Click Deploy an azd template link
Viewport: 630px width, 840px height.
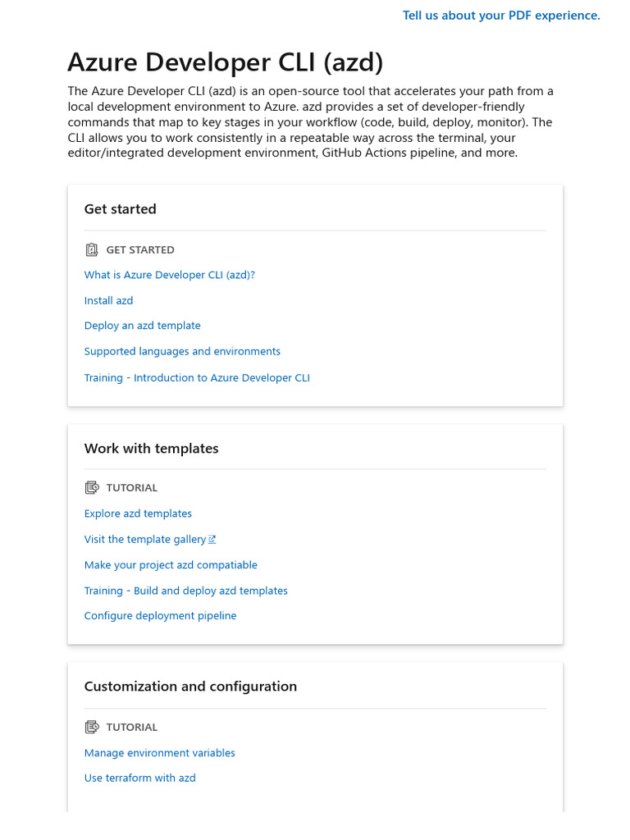point(142,326)
